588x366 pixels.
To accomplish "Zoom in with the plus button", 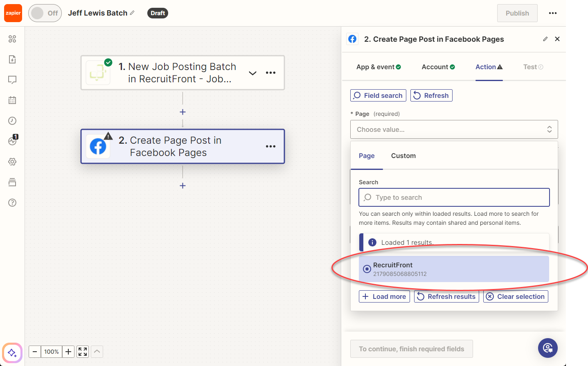I will (68, 352).
